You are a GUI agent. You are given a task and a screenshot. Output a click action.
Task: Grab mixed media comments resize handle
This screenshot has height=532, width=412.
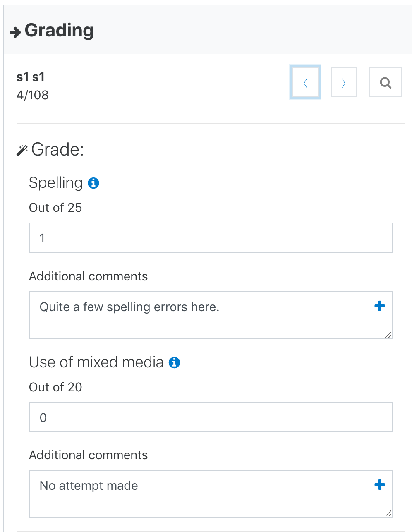coord(388,513)
